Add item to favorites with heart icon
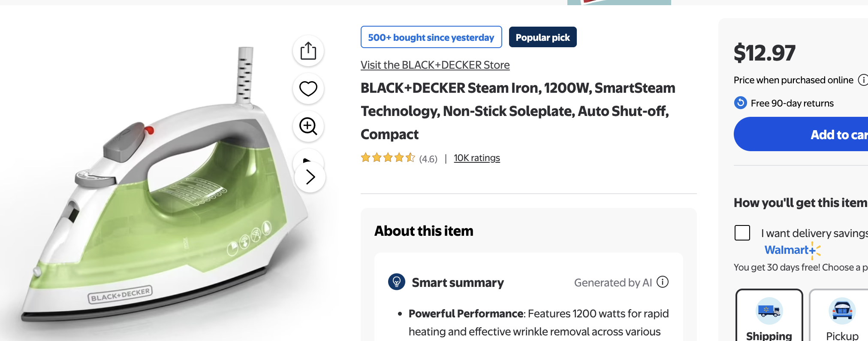The height and width of the screenshot is (341, 868). tap(308, 88)
